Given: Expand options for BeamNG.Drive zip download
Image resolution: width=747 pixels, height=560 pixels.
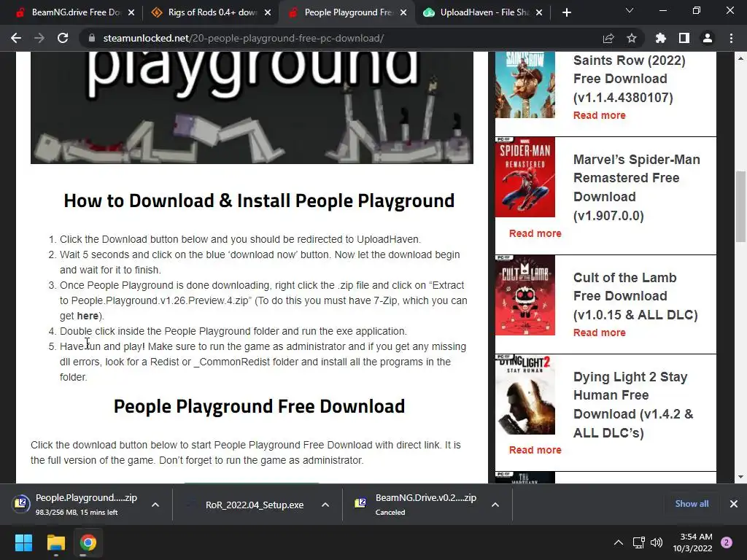Looking at the screenshot, I should pyautogui.click(x=495, y=505).
